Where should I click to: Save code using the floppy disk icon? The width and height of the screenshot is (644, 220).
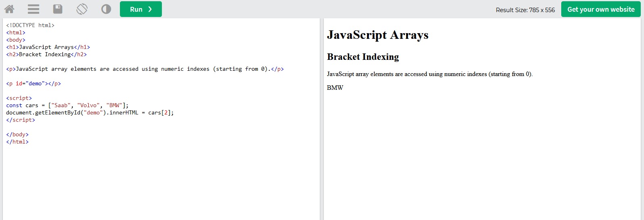click(x=58, y=9)
